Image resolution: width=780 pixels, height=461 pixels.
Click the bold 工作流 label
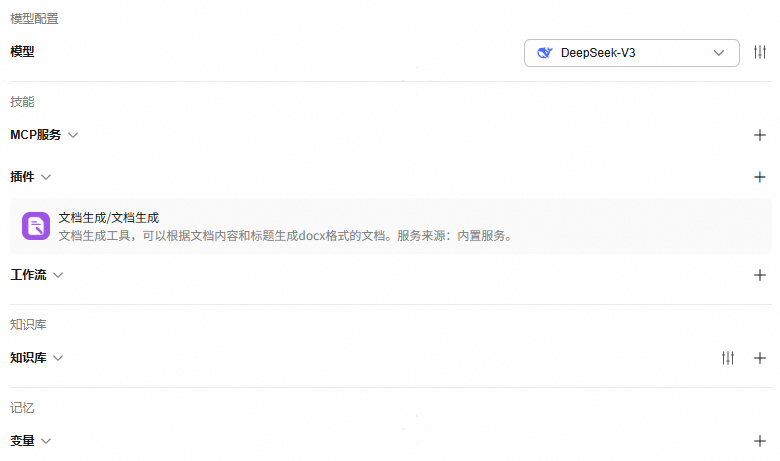coord(28,275)
